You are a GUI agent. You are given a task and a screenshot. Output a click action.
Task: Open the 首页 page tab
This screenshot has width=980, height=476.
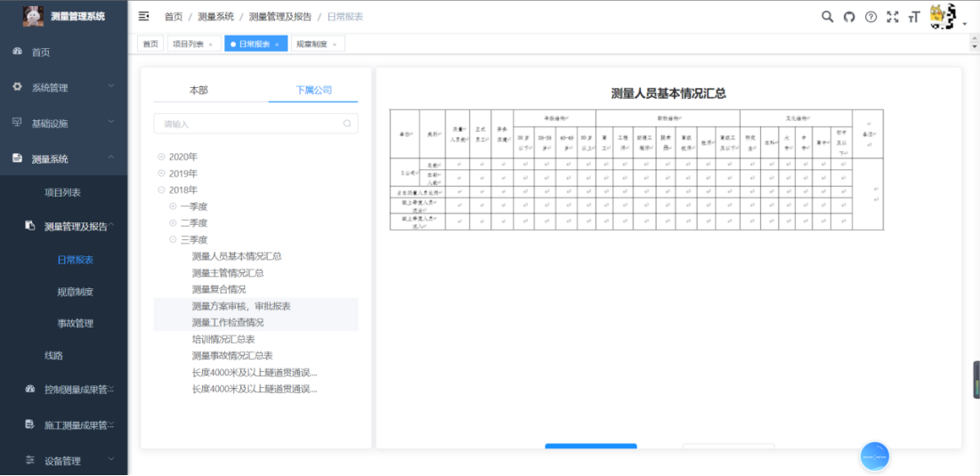[150, 44]
